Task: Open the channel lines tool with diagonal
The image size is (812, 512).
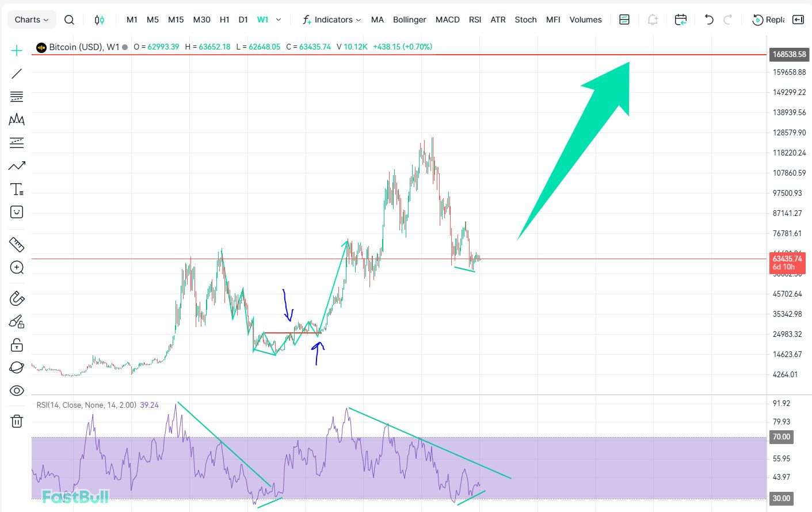Action: pos(17,143)
